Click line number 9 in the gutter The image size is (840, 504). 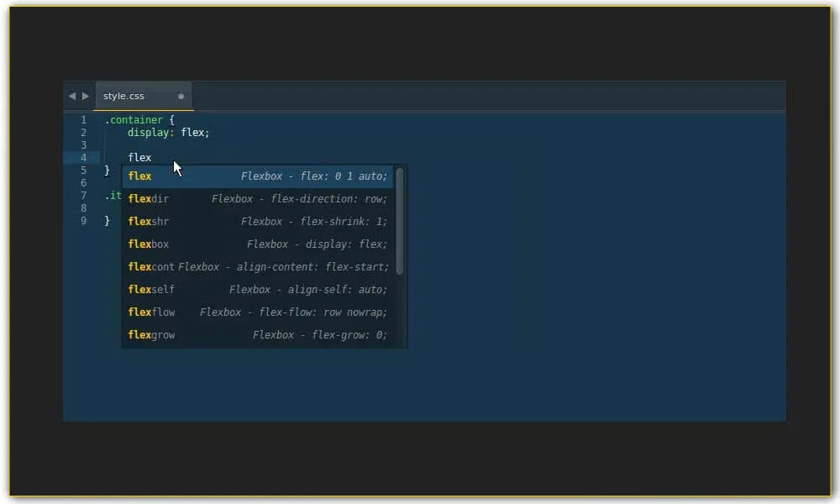(x=83, y=221)
